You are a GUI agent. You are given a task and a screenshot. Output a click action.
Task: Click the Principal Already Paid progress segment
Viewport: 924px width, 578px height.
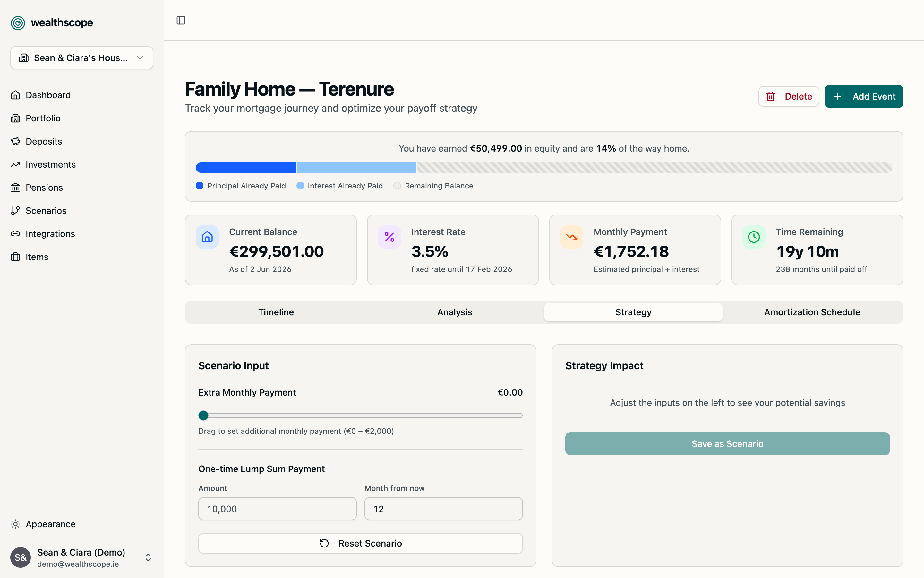click(x=246, y=167)
